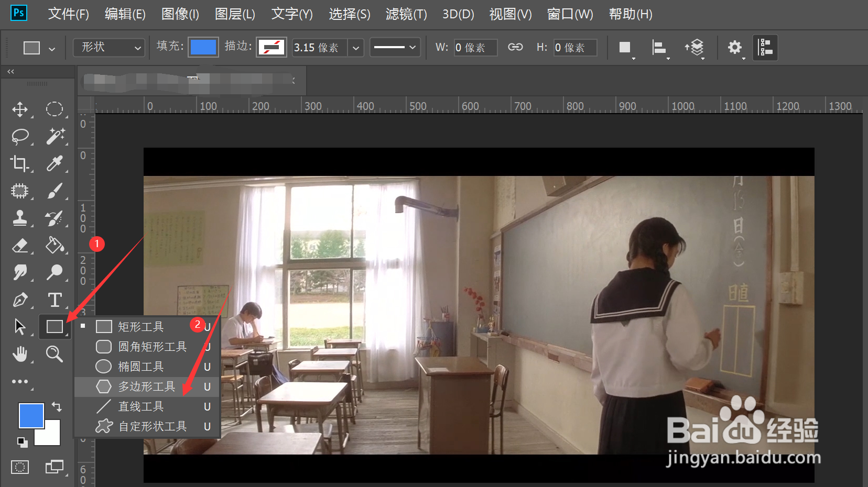Open the 视图(V) menu
This screenshot has width=868, height=487.
pyautogui.click(x=511, y=14)
